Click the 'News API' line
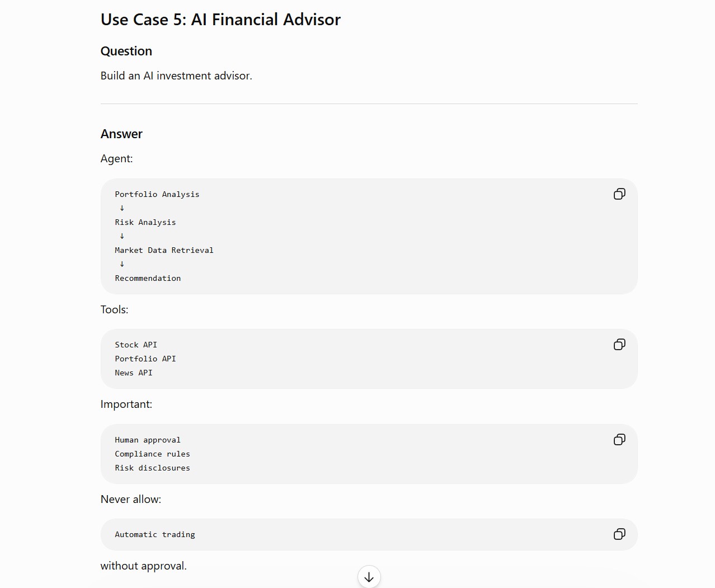Screen dimensions: 715x588 click(134, 373)
